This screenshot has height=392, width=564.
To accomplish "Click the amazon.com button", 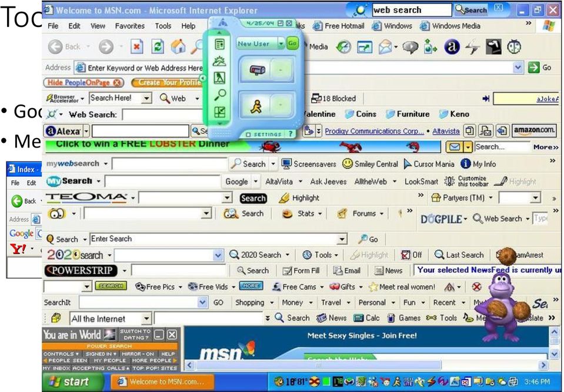I will 534,130.
